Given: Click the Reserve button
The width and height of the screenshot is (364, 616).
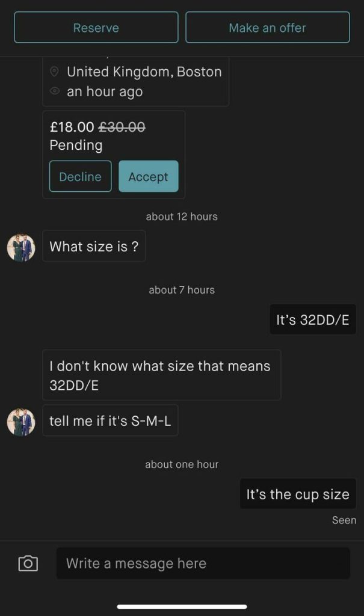Looking at the screenshot, I should [96, 28].
